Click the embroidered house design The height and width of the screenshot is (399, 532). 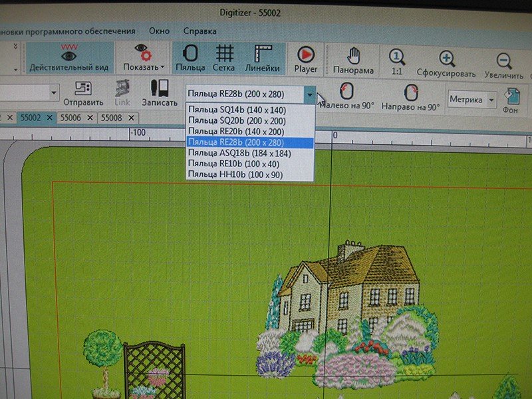coord(346,315)
